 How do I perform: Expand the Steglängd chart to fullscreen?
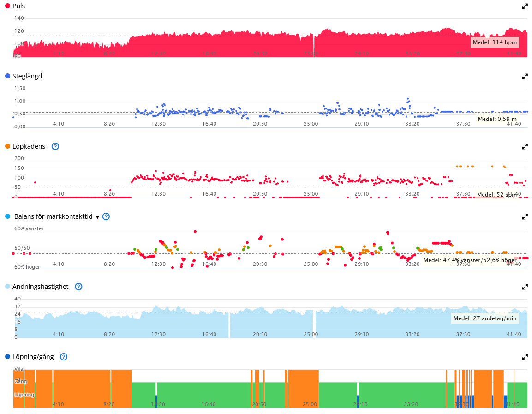[525, 76]
